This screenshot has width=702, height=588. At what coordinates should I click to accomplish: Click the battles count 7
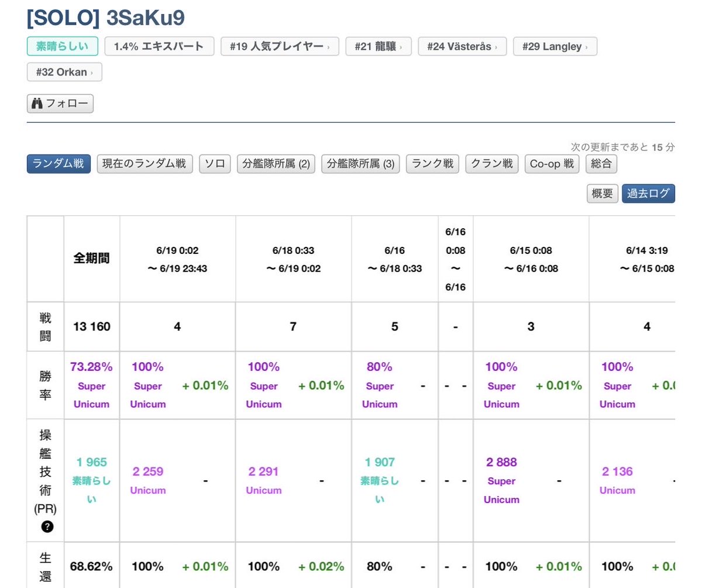pyautogui.click(x=293, y=326)
